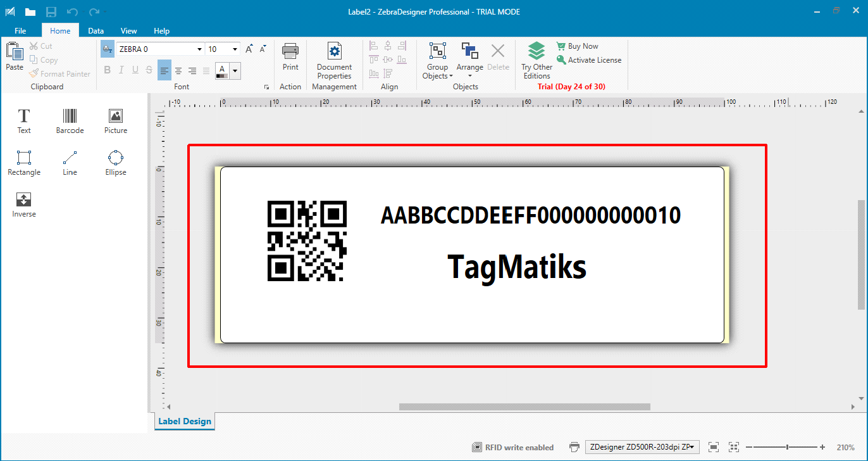Open the font size dropdown
The width and height of the screenshot is (868, 461).
coord(235,49)
